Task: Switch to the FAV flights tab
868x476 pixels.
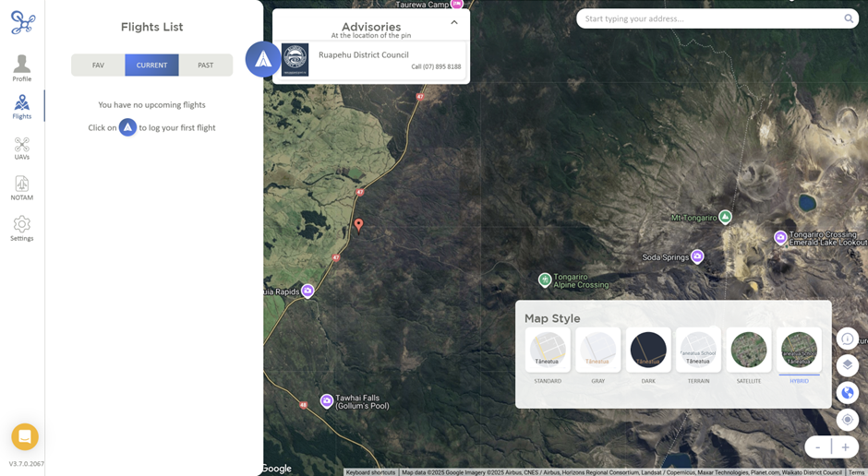Action: coord(98,65)
